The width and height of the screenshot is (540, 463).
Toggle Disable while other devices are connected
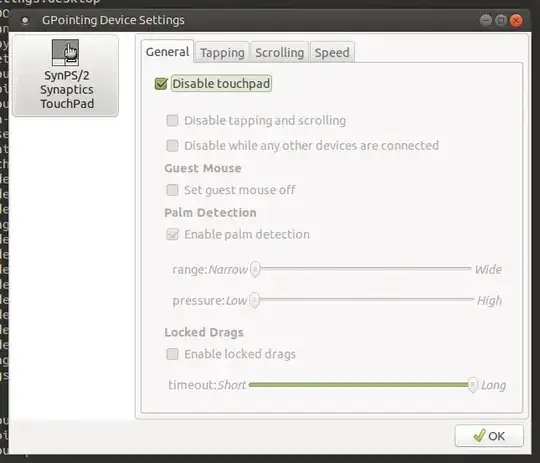pyautogui.click(x=172, y=146)
